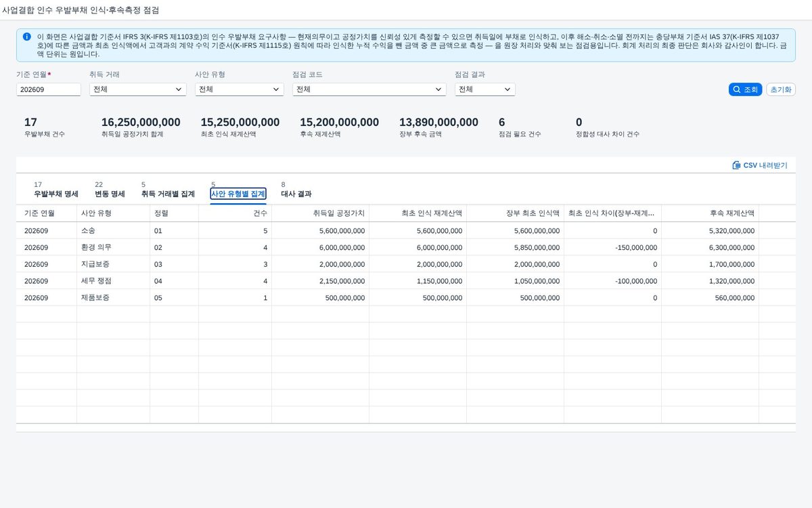
Task: Open the 점검 코드 dropdown
Action: pyautogui.click(x=369, y=89)
